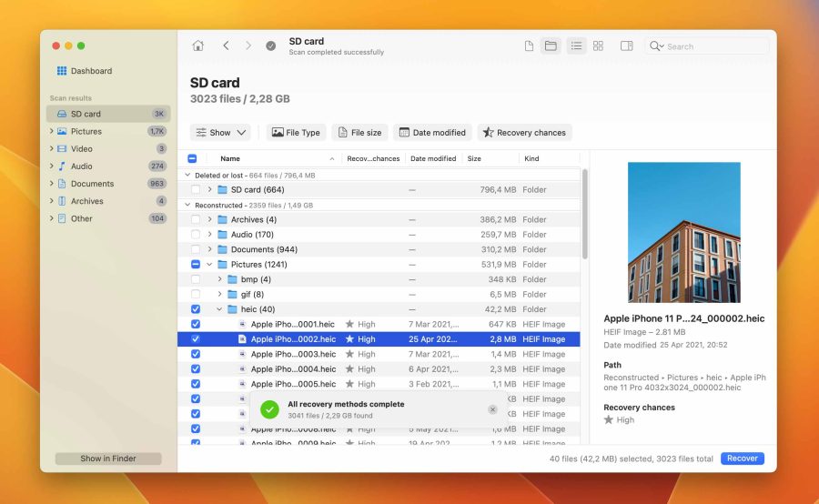Collapse the Deleted or lost section

[x=188, y=175]
